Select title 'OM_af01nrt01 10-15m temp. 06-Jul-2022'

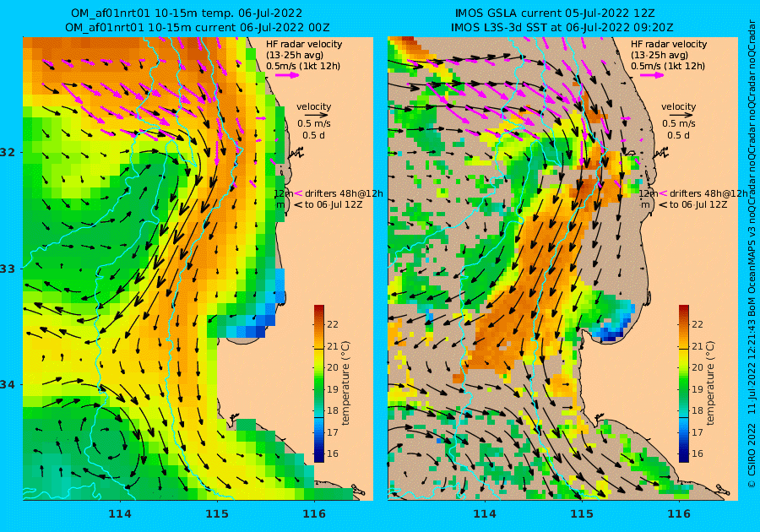coord(186,13)
